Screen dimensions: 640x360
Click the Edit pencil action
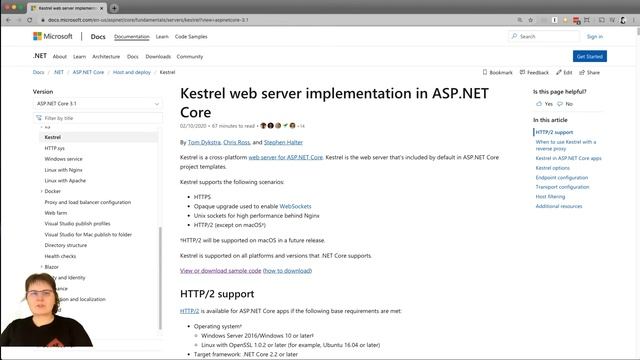click(564, 72)
